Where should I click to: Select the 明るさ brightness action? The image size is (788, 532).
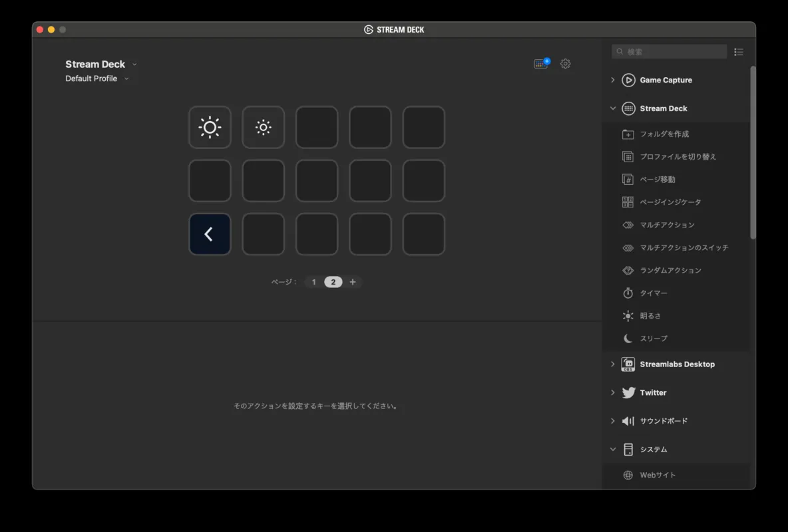[x=650, y=316]
